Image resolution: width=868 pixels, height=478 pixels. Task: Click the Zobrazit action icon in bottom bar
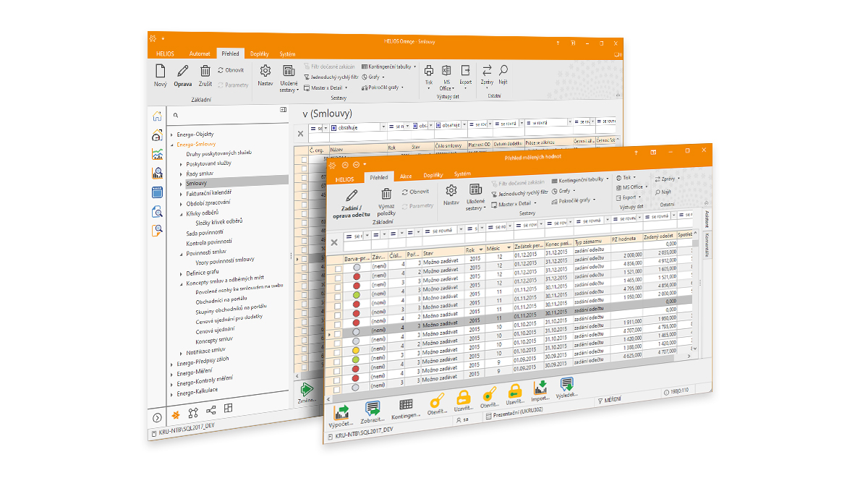click(x=373, y=409)
